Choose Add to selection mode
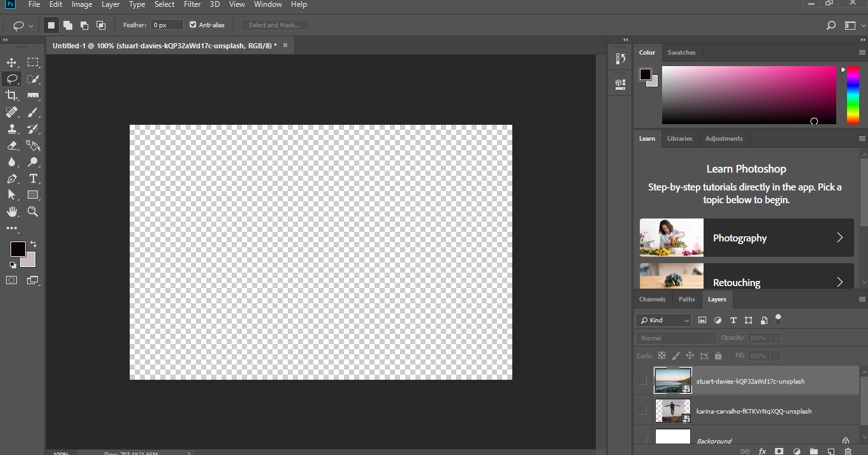Viewport: 868px width, 455px height. (68, 25)
